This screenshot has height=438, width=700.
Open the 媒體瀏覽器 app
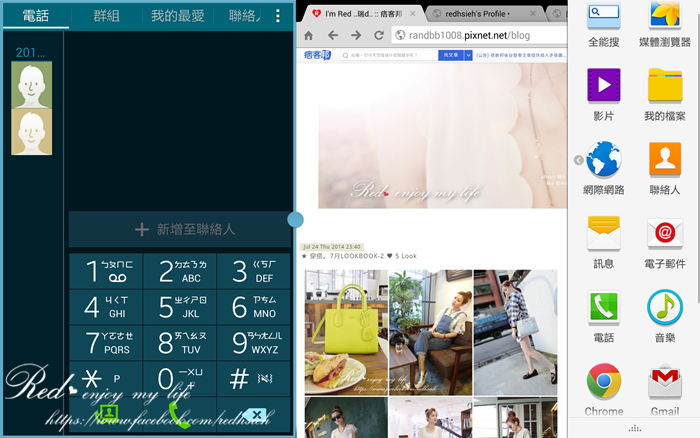pos(665,23)
